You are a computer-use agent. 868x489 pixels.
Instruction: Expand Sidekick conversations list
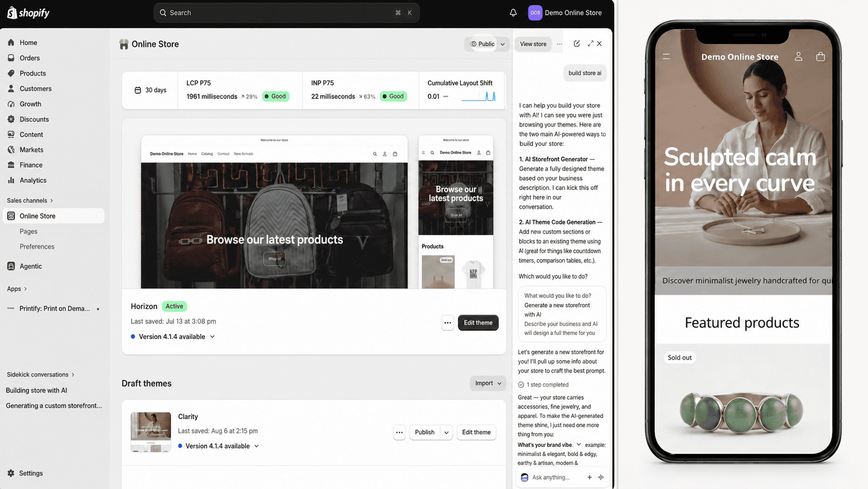click(x=40, y=375)
